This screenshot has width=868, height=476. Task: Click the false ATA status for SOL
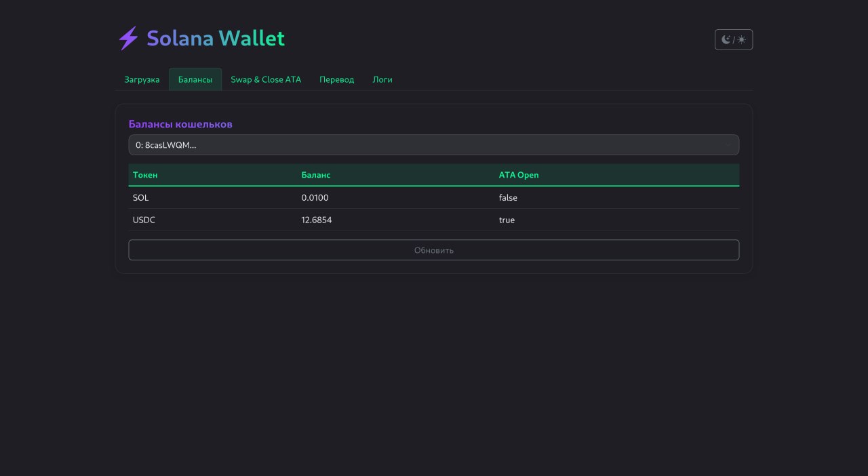point(508,198)
